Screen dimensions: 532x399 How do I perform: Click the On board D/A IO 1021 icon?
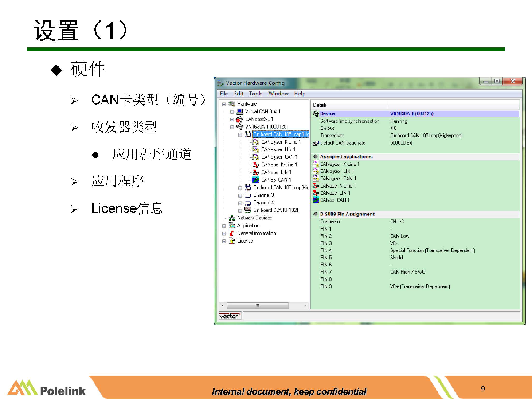coord(248,210)
